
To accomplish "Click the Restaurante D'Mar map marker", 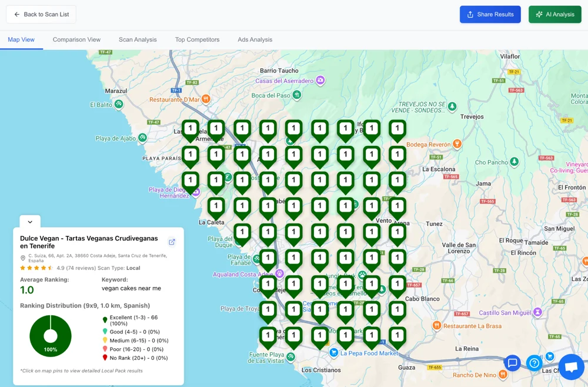I will coord(206,99).
